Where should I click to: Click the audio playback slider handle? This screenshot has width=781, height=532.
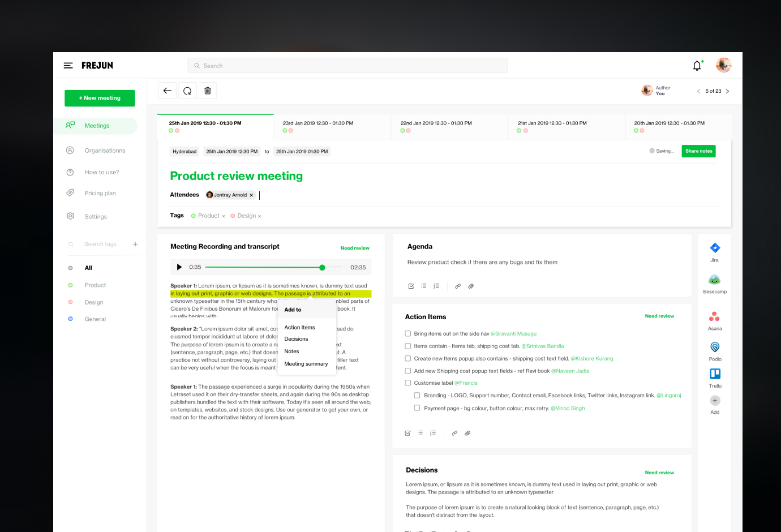tap(322, 267)
